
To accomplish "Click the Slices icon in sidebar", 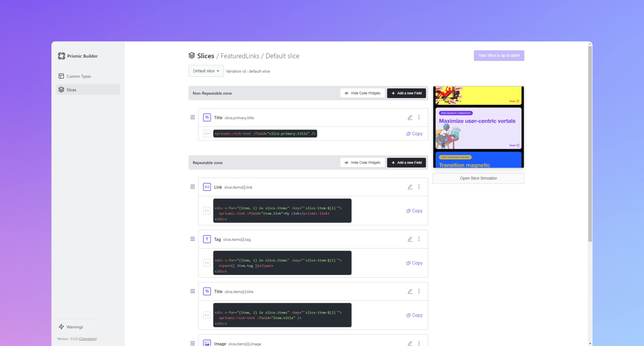I will [x=61, y=89].
